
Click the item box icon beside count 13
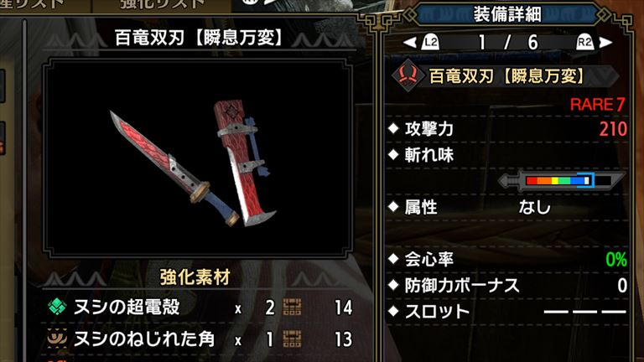click(x=292, y=339)
